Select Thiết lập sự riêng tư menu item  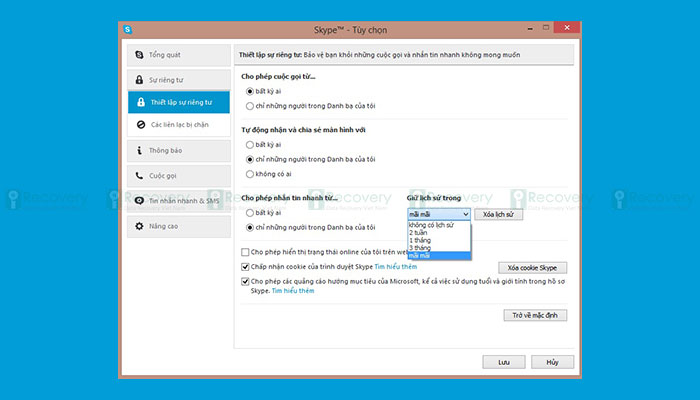pos(179,102)
